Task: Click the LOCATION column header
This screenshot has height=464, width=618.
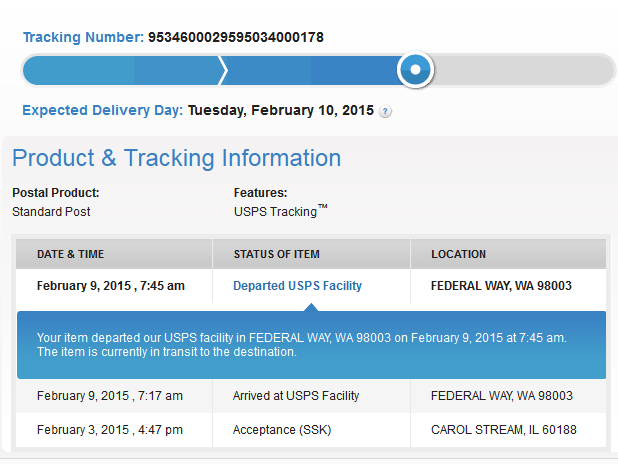Action: (458, 254)
